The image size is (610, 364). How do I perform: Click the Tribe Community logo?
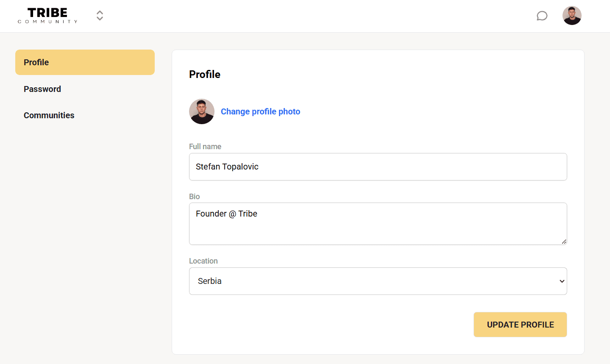[47, 16]
